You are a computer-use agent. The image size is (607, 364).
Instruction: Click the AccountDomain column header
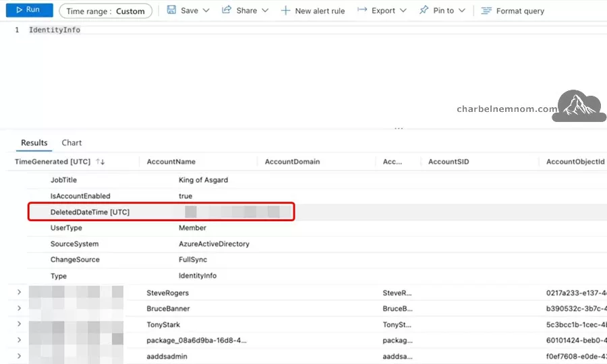[292, 162]
